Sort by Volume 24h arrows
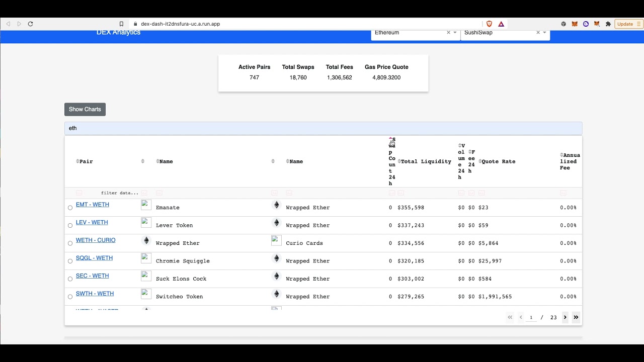The height and width of the screenshot is (362, 644). pyautogui.click(x=460, y=146)
